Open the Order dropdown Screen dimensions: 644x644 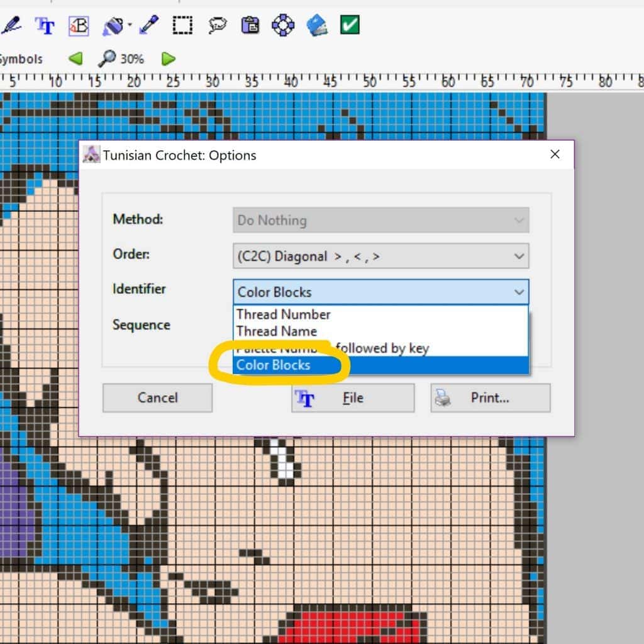(380, 257)
